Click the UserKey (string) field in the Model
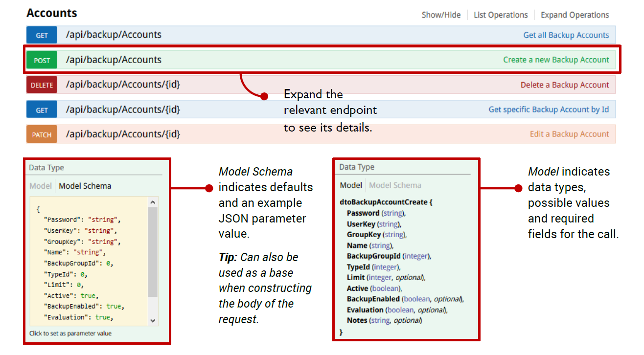Image resolution: width=644 pixels, height=355 pixels. (374, 224)
